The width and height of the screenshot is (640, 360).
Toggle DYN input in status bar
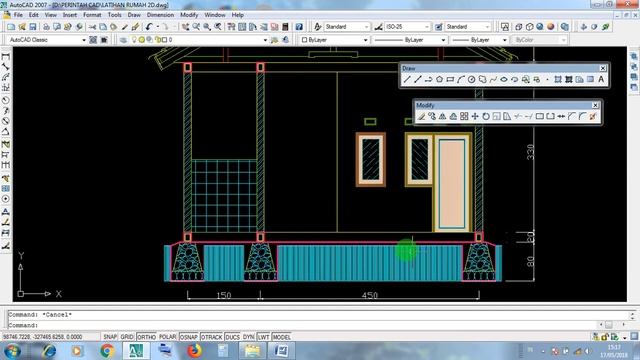coord(249,337)
